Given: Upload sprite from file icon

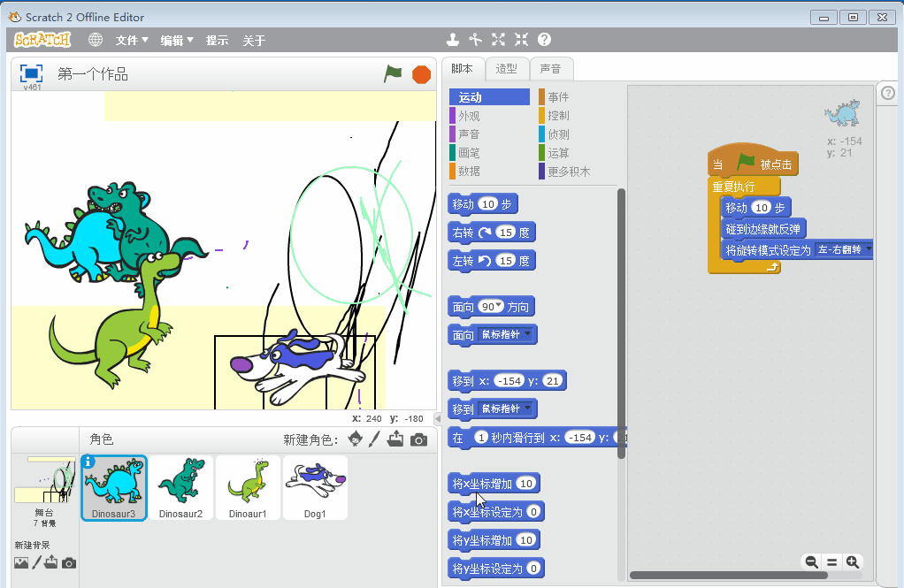Looking at the screenshot, I should click(x=395, y=439).
